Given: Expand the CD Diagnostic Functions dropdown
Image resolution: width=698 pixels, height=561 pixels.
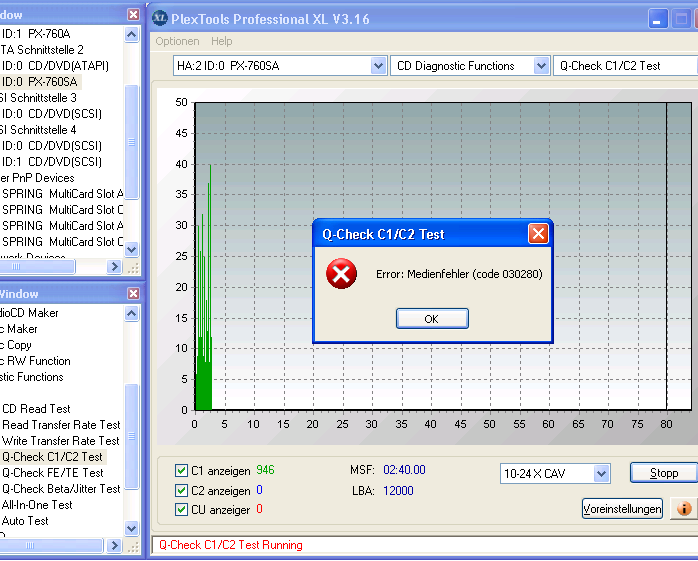Looking at the screenshot, I should pyautogui.click(x=541, y=66).
